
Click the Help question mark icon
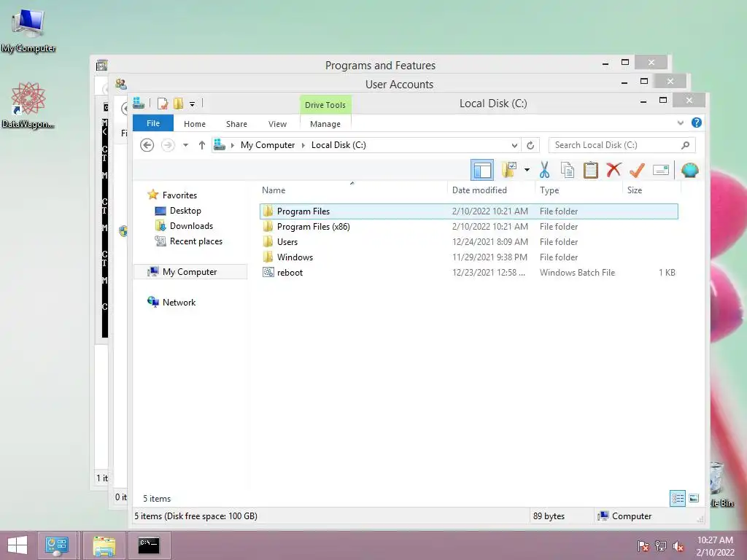pos(697,122)
